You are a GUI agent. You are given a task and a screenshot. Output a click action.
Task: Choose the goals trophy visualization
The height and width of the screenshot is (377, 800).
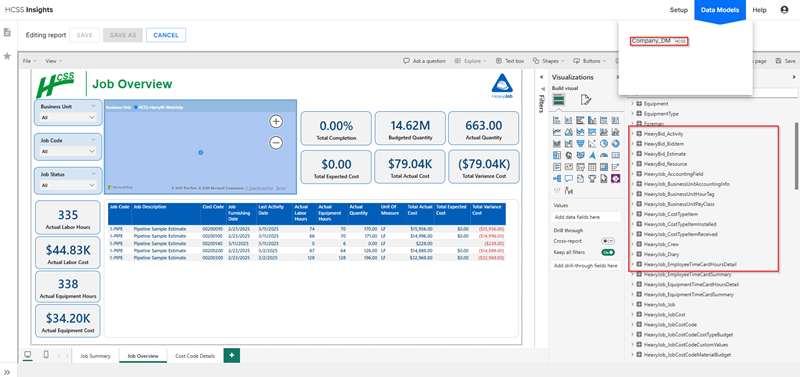point(592,179)
